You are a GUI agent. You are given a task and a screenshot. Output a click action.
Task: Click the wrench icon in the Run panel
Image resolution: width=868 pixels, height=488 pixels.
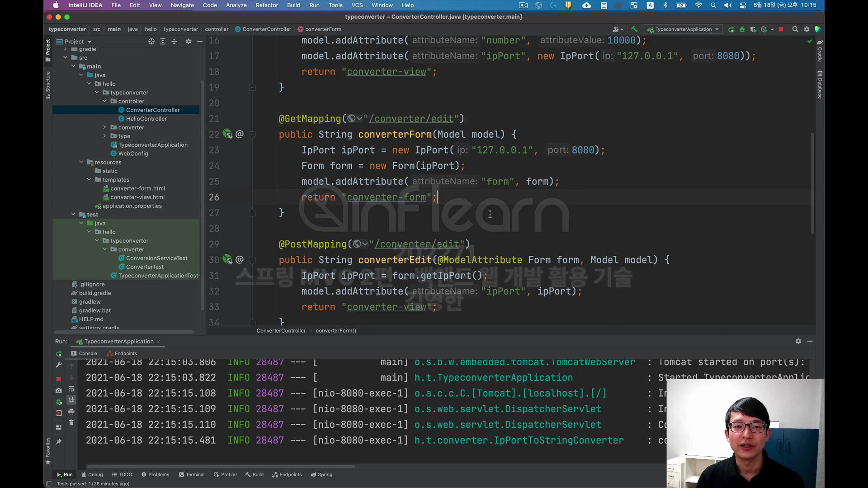[x=59, y=365]
